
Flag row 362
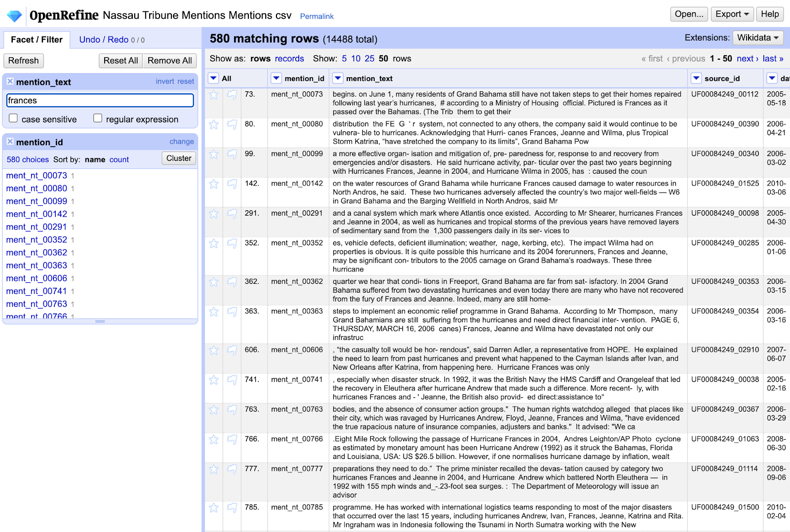point(232,282)
